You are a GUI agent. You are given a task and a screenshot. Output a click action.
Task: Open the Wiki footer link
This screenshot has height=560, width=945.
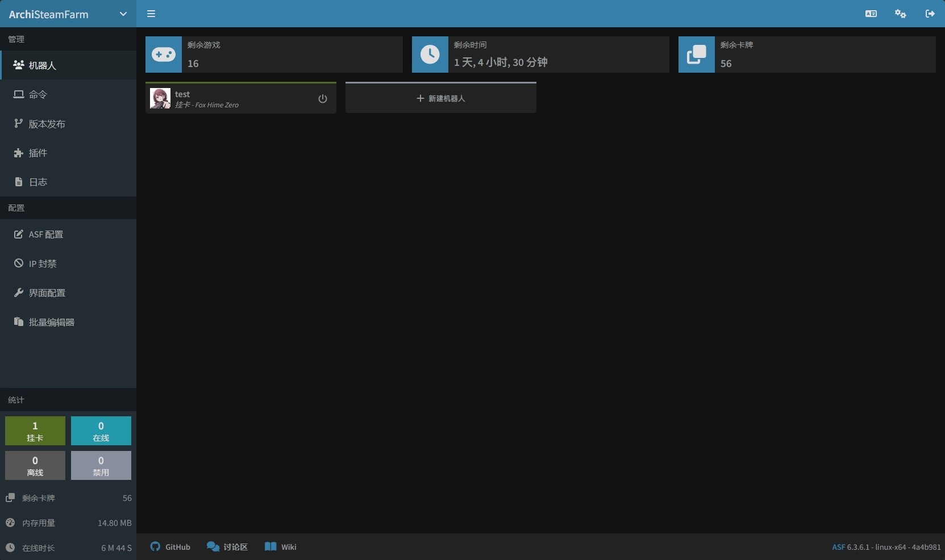(x=281, y=547)
